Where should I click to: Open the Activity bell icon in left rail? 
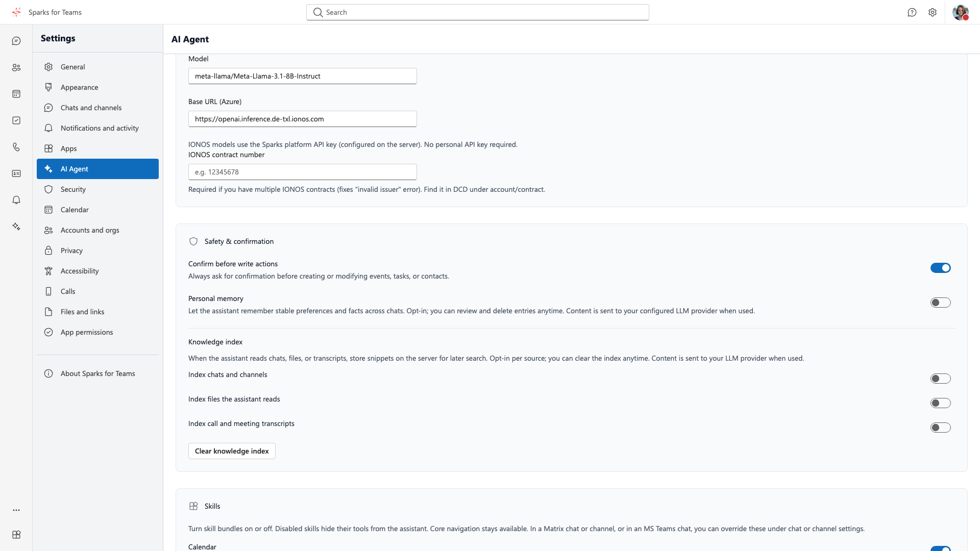[x=16, y=200]
